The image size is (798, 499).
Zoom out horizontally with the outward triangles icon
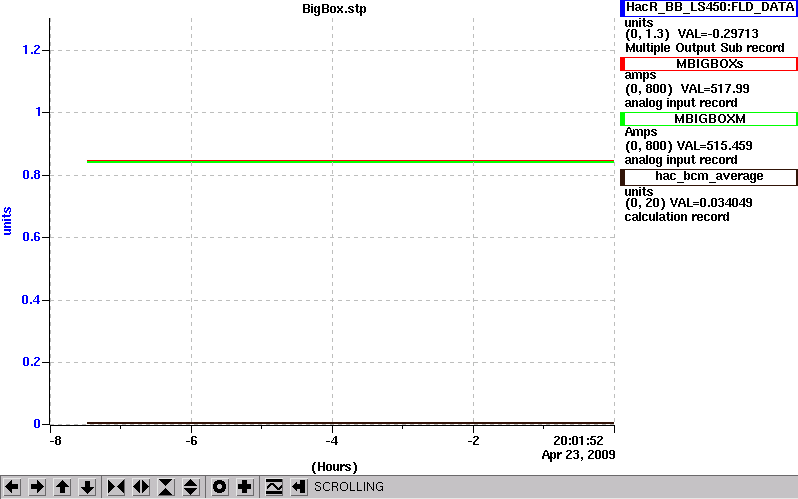(141, 487)
